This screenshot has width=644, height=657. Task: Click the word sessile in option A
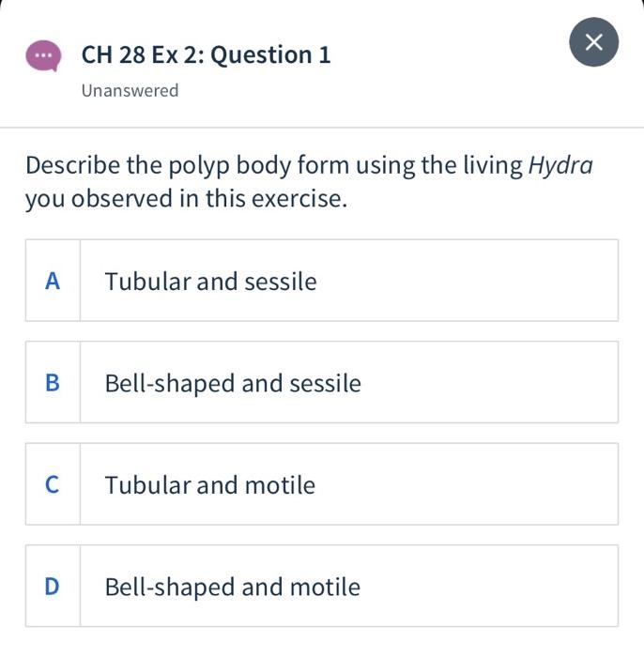280,282
